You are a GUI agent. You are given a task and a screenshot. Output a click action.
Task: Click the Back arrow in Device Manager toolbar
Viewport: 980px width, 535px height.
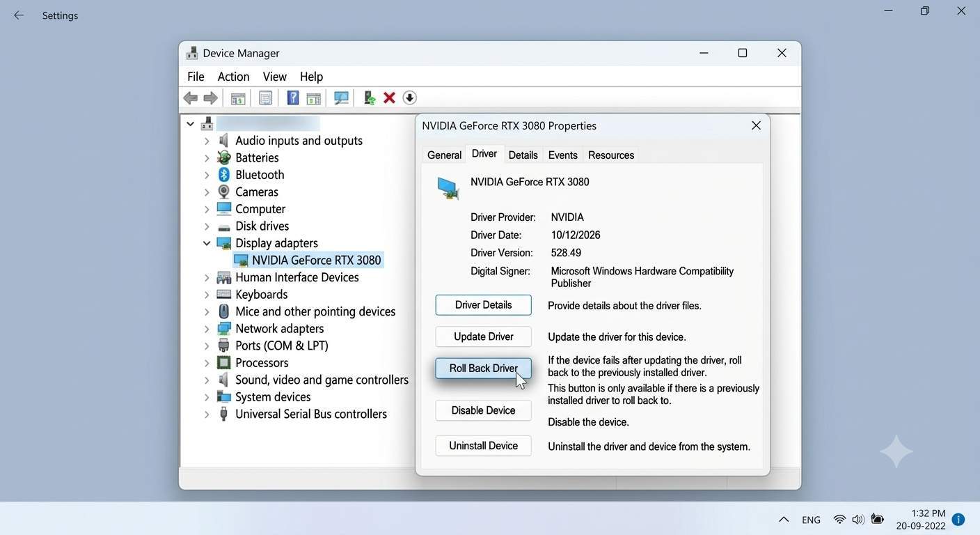click(190, 98)
